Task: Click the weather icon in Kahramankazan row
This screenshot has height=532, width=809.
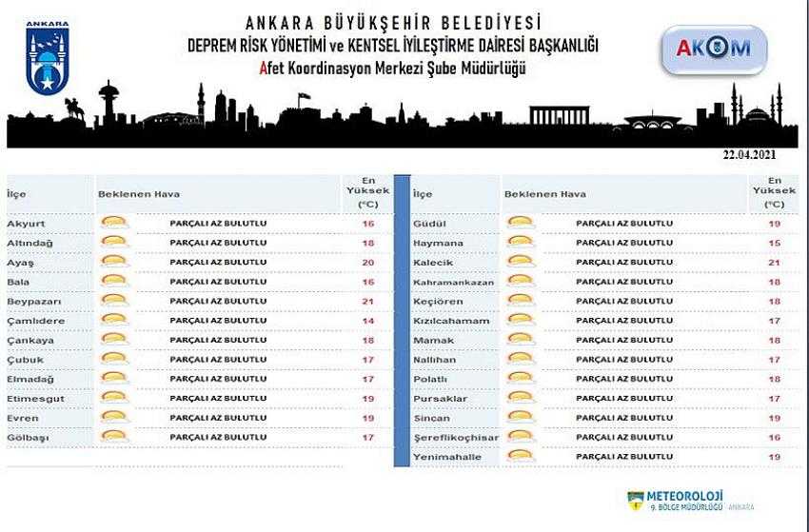Action: pyautogui.click(x=521, y=281)
